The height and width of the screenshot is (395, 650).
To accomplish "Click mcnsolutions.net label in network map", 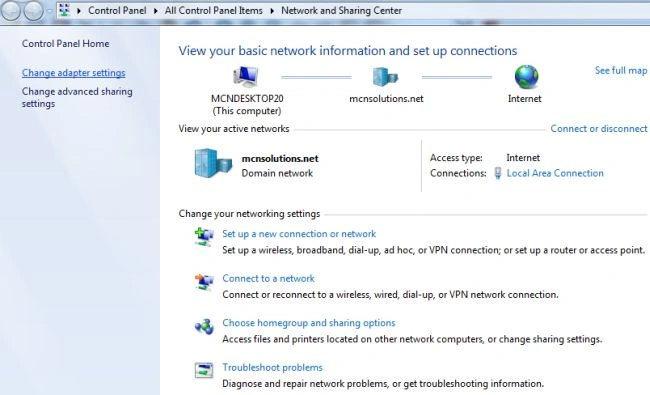I will [386, 99].
